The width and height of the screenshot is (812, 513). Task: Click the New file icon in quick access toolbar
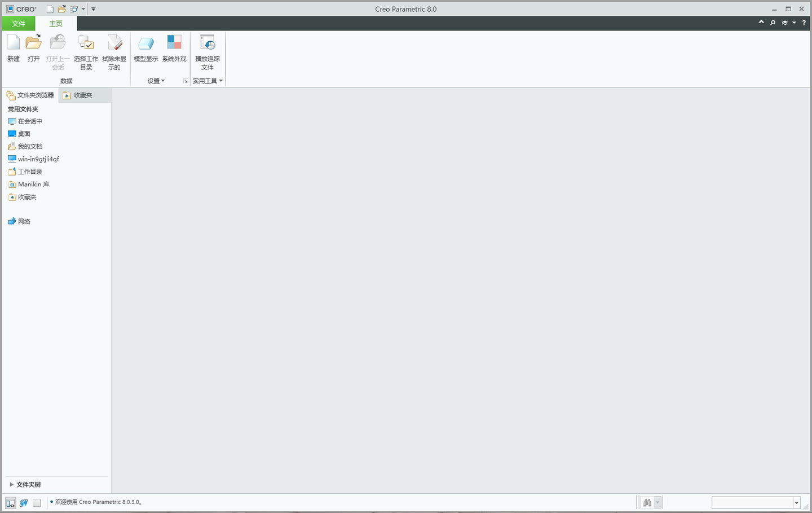[50, 9]
